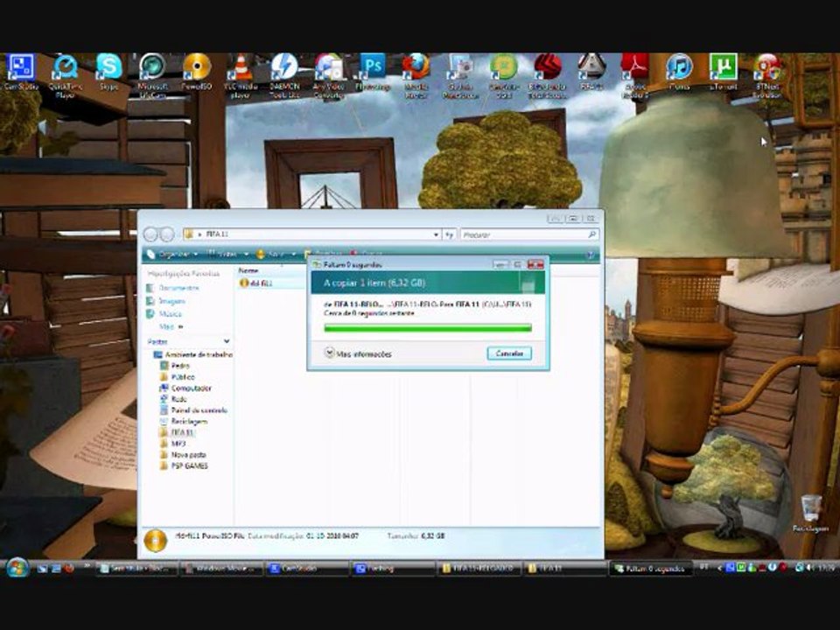The height and width of the screenshot is (630, 840).
Task: Switch to FIFA 11-RELOADED taskbar button
Action: [x=479, y=569]
